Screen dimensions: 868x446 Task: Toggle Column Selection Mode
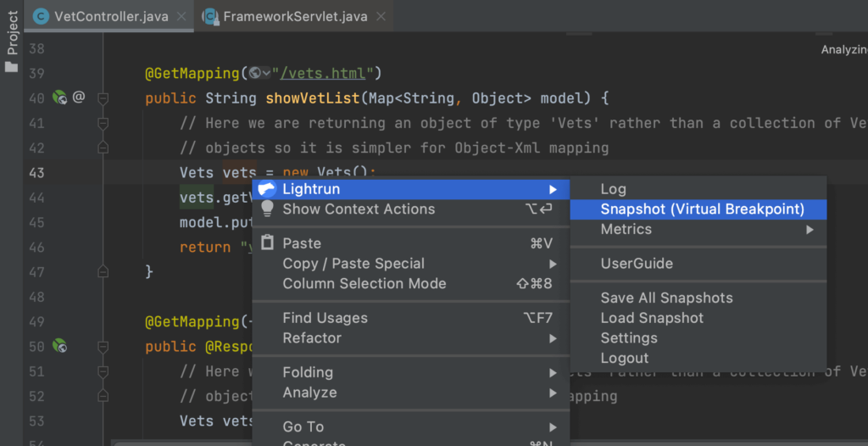coord(364,283)
